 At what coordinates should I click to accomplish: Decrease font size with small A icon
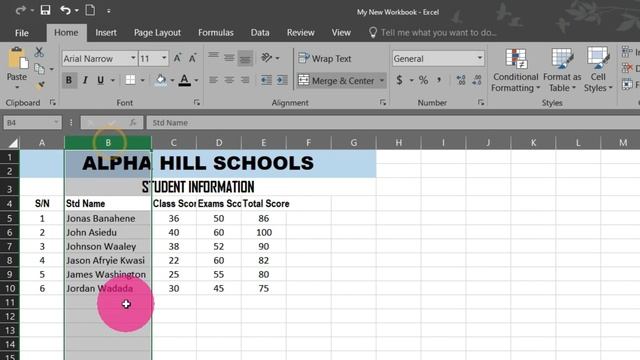coord(192,58)
